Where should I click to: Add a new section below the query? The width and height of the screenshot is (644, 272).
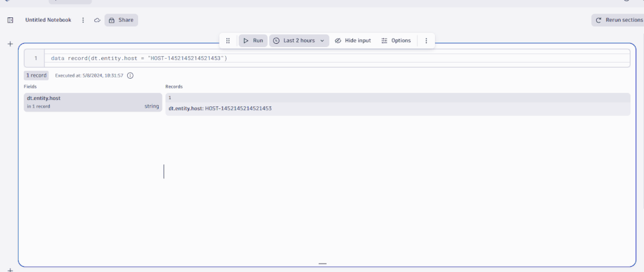click(10, 269)
